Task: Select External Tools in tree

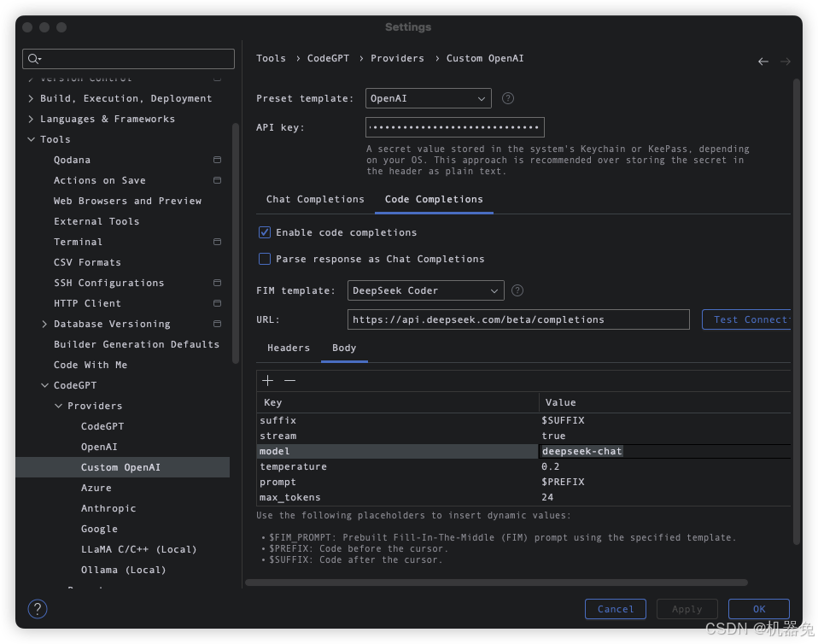Action: click(x=96, y=221)
